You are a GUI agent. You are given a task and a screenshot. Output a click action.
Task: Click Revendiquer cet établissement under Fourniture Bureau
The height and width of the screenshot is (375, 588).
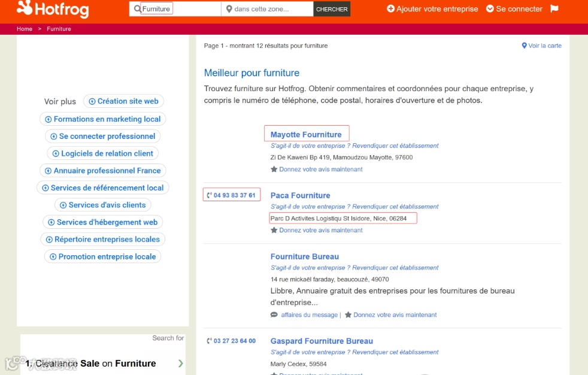click(395, 268)
